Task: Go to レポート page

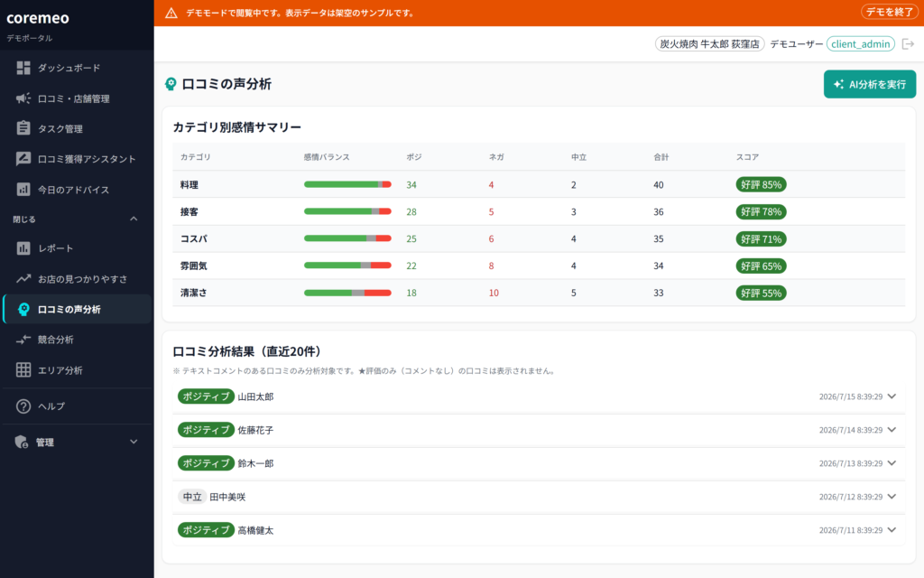Action: point(77,248)
